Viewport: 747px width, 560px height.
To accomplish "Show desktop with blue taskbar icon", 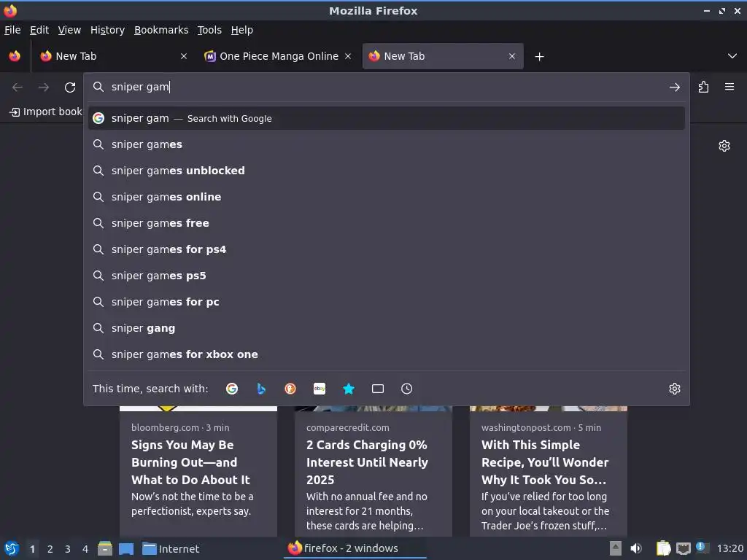I will pyautogui.click(x=126, y=548).
